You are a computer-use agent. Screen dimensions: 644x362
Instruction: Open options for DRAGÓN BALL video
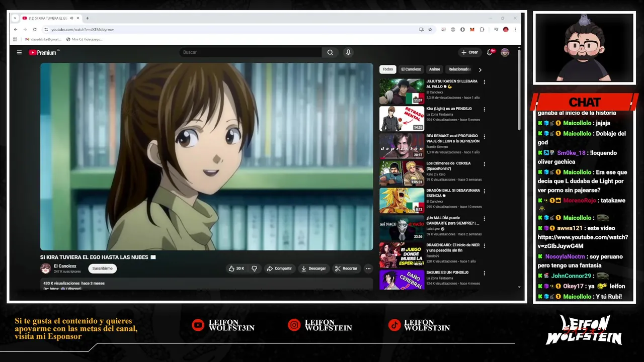[x=485, y=191]
